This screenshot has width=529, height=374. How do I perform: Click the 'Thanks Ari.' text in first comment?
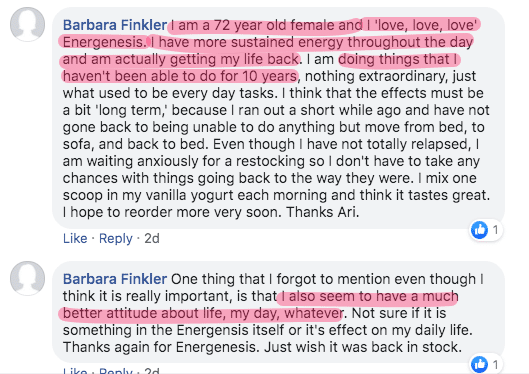point(323,212)
